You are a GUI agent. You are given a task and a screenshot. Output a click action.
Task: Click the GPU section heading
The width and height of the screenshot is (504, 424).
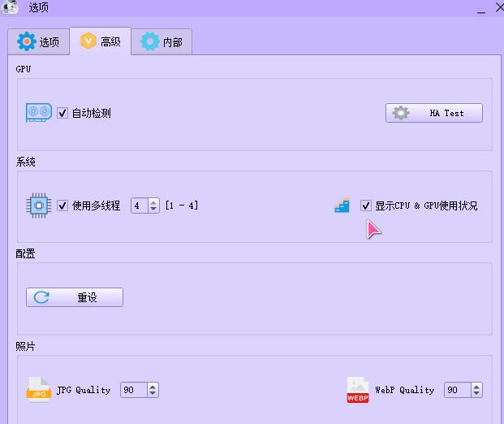coord(24,69)
